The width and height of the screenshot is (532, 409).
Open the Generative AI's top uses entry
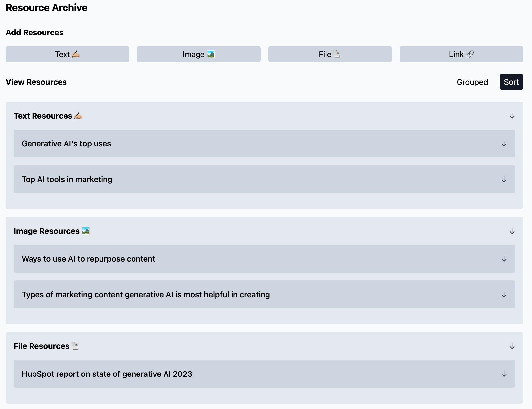(x=66, y=144)
